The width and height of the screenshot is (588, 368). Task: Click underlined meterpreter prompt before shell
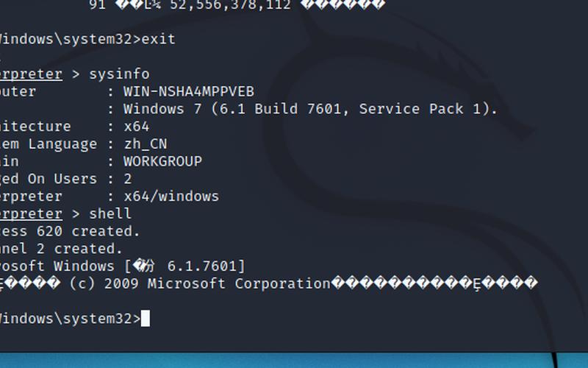[31, 214]
